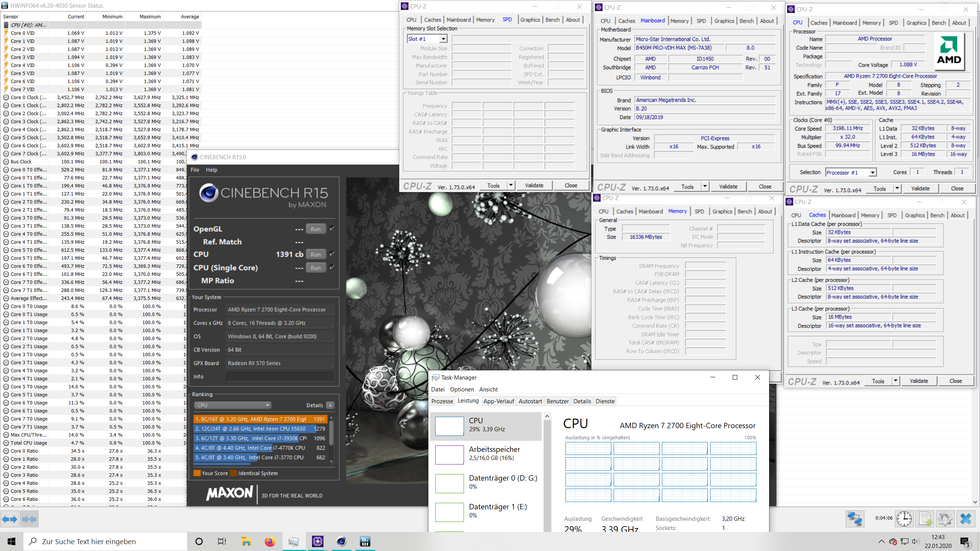Select Arbeitsspeicher in the Task-Manager sidebar
The image size is (980, 551).
494,453
